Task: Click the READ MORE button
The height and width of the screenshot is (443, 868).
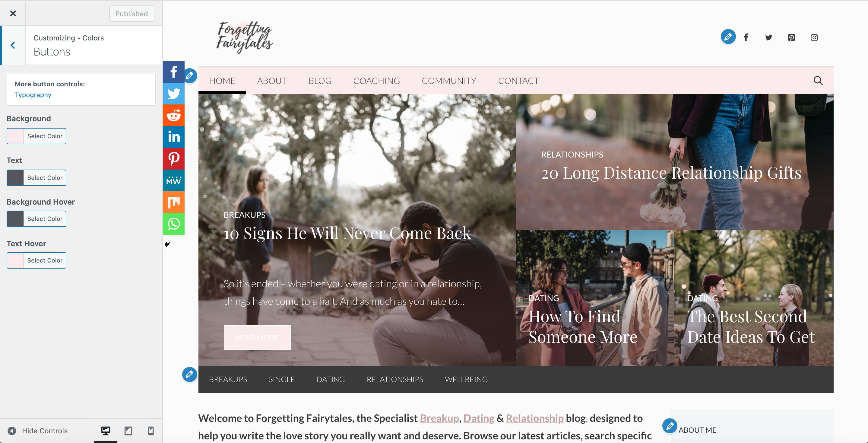Action: pyautogui.click(x=257, y=337)
